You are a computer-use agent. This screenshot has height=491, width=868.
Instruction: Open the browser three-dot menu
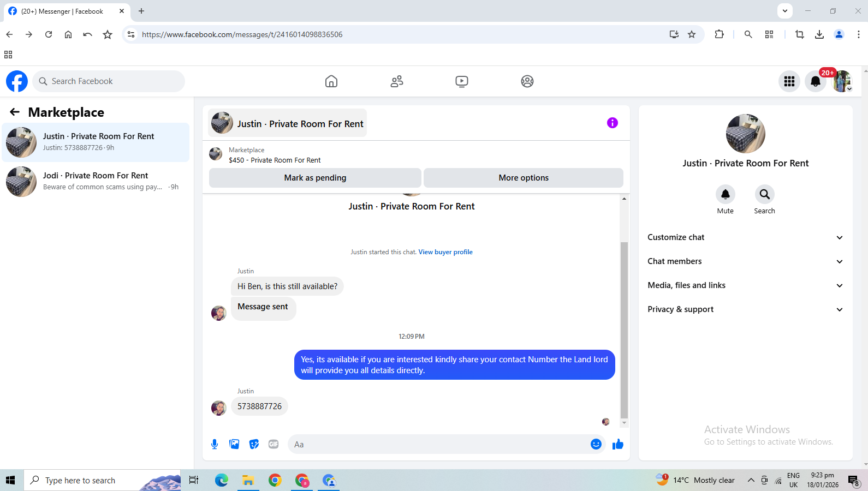point(859,34)
